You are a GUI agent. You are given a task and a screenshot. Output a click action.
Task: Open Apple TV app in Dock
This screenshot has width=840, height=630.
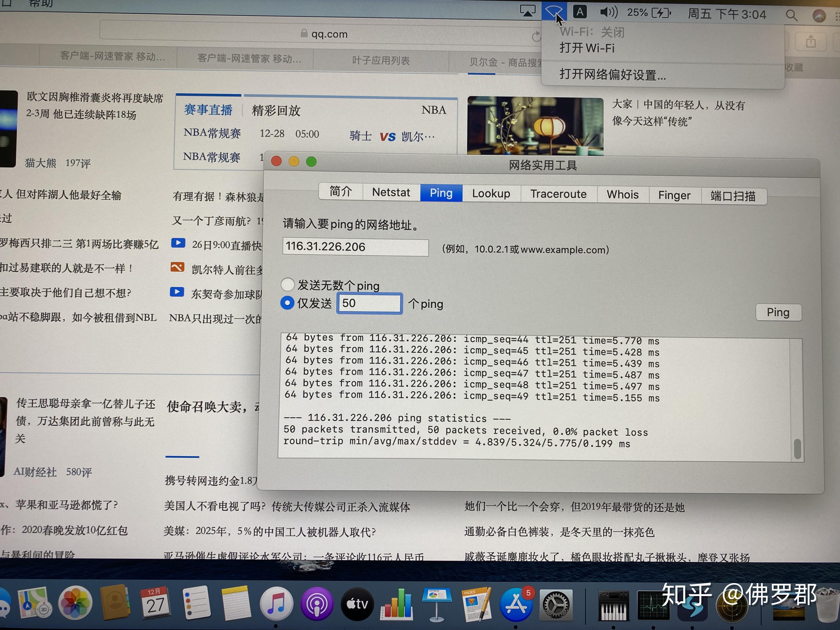coord(357,604)
